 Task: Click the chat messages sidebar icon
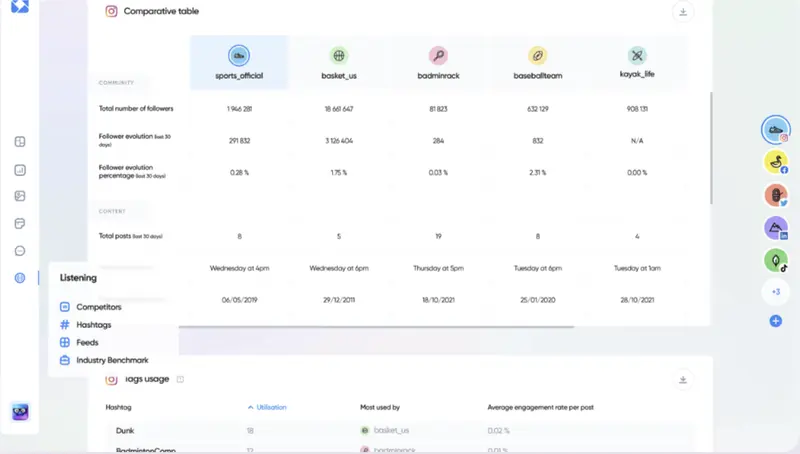20,250
